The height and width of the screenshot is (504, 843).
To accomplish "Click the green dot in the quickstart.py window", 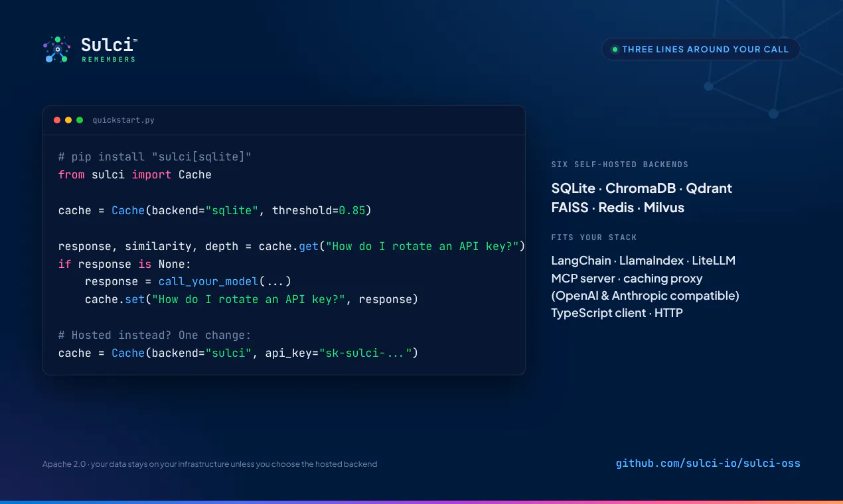I will coord(80,120).
